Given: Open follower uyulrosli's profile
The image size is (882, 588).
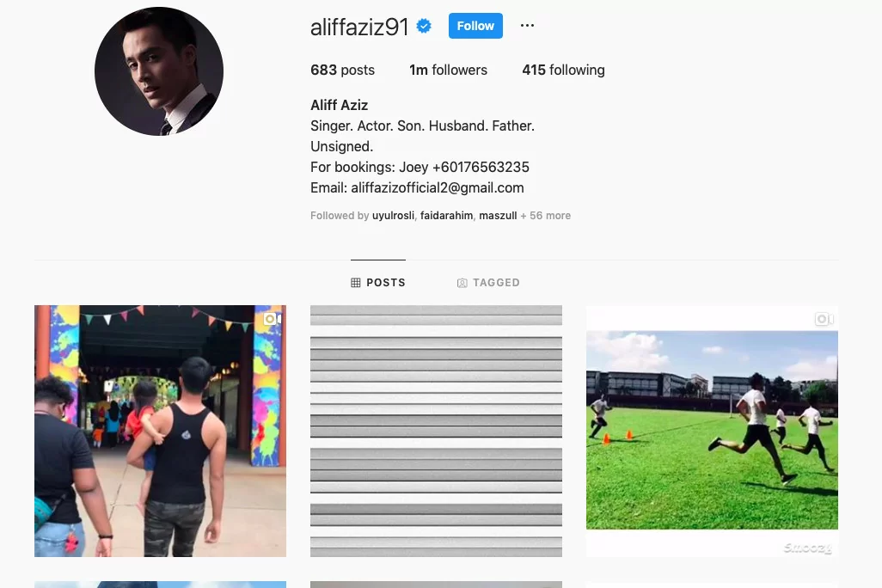Looking at the screenshot, I should click(393, 216).
